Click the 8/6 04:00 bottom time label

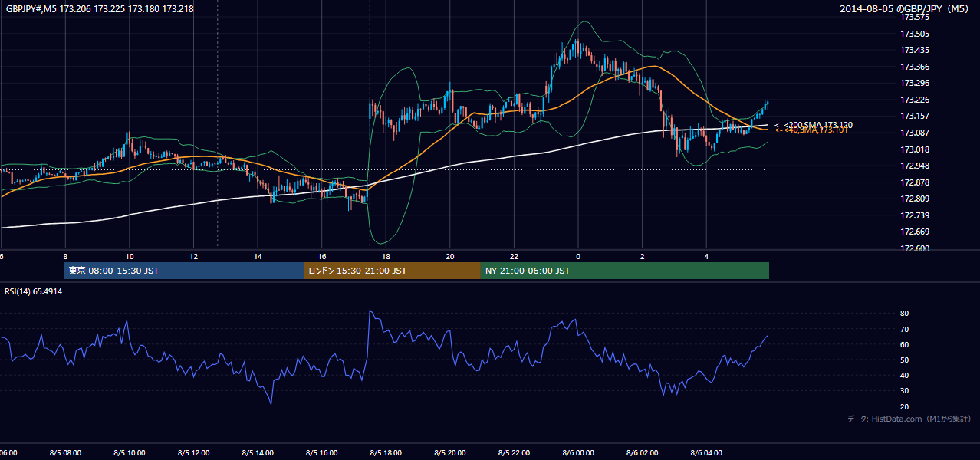pos(706,452)
